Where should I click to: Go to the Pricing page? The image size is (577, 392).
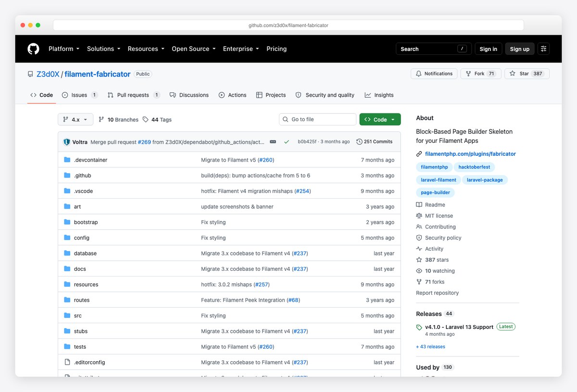pyautogui.click(x=276, y=49)
